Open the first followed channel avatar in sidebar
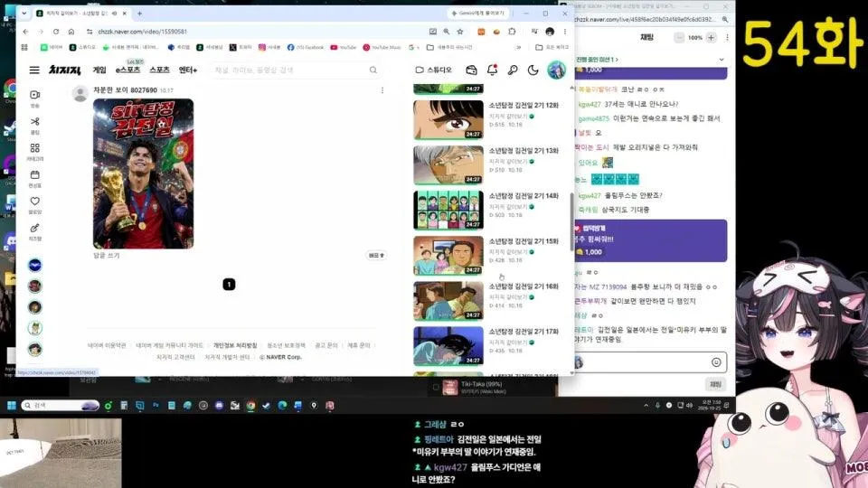This screenshot has height=488, width=868. (x=35, y=265)
